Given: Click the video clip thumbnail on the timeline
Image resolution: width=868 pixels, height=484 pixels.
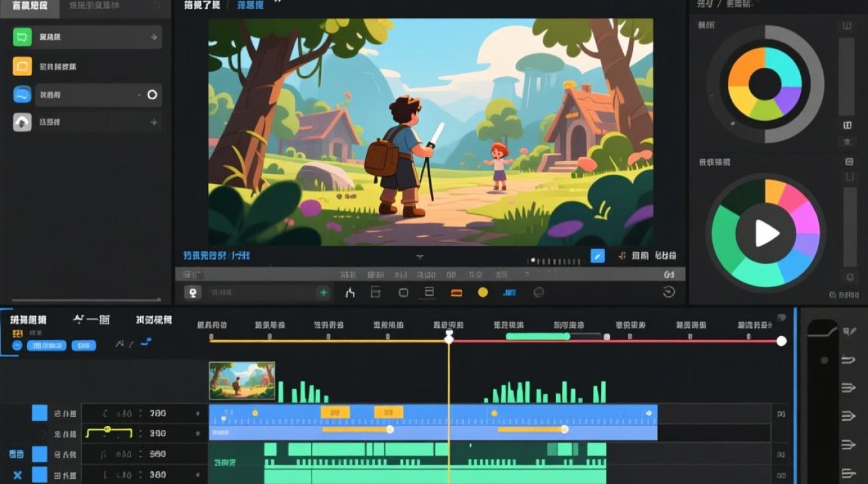Looking at the screenshot, I should [x=242, y=381].
